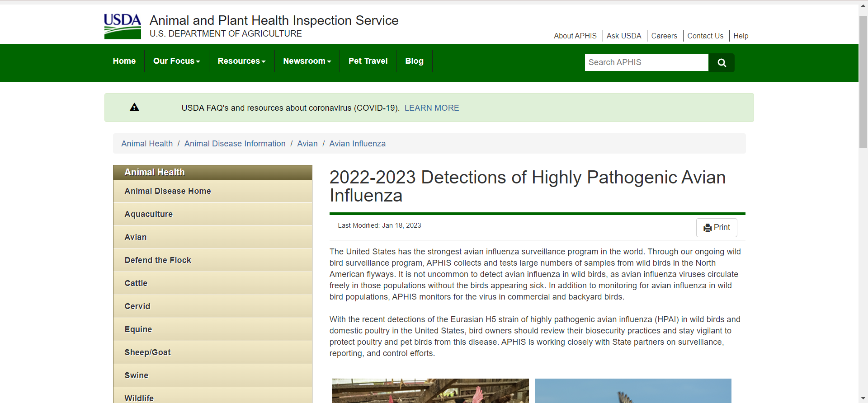Open the Resources dropdown menu
The height and width of the screenshot is (403, 868).
point(241,61)
